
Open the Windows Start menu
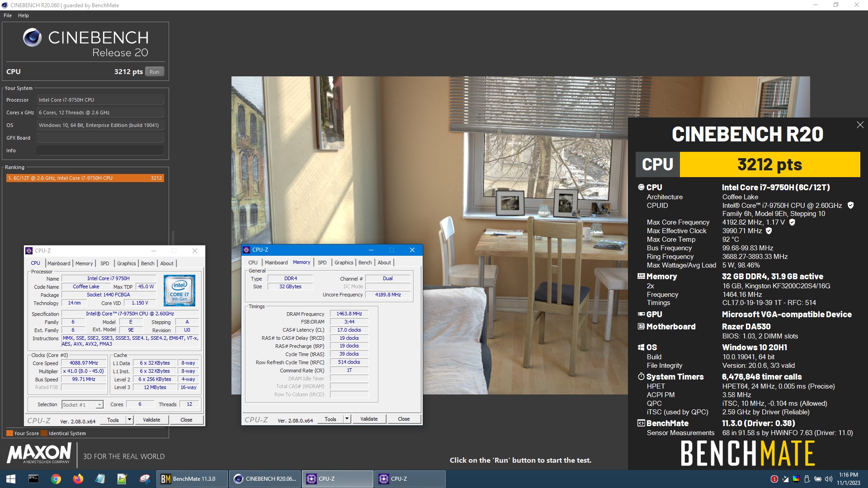point(11,479)
